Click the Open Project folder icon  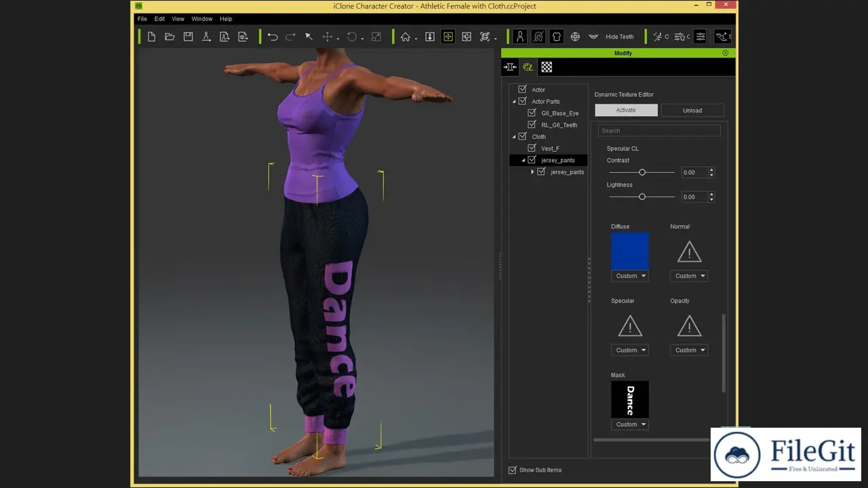tap(170, 37)
